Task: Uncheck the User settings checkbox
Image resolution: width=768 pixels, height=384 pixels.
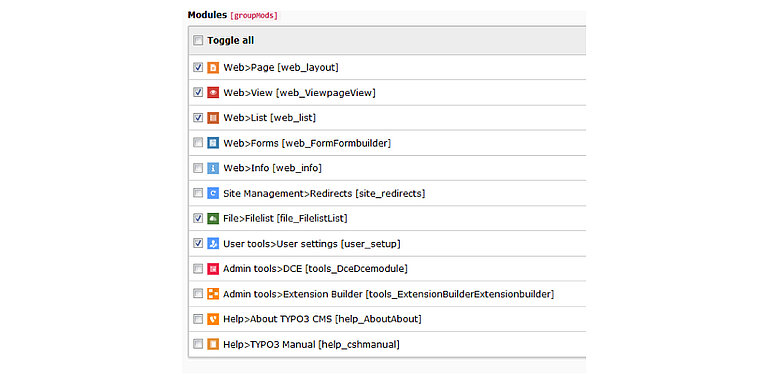Action: [198, 243]
